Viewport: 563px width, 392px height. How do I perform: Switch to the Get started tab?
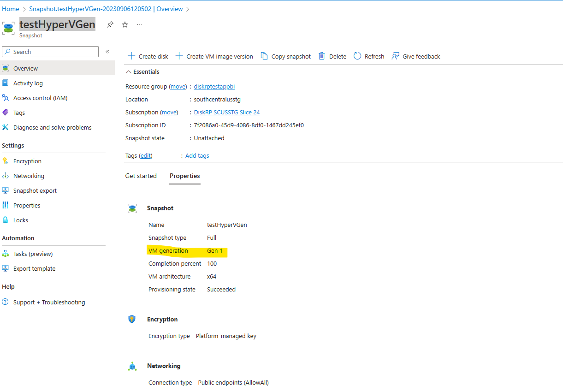coord(141,176)
